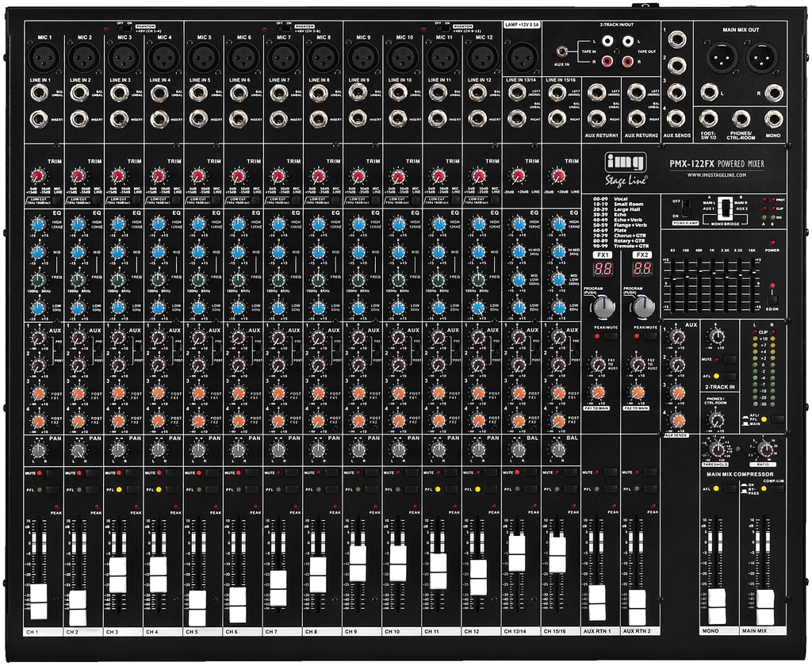812x666 pixels.
Task: Push the FX2 PROGRAM knob
Action: pos(642,307)
